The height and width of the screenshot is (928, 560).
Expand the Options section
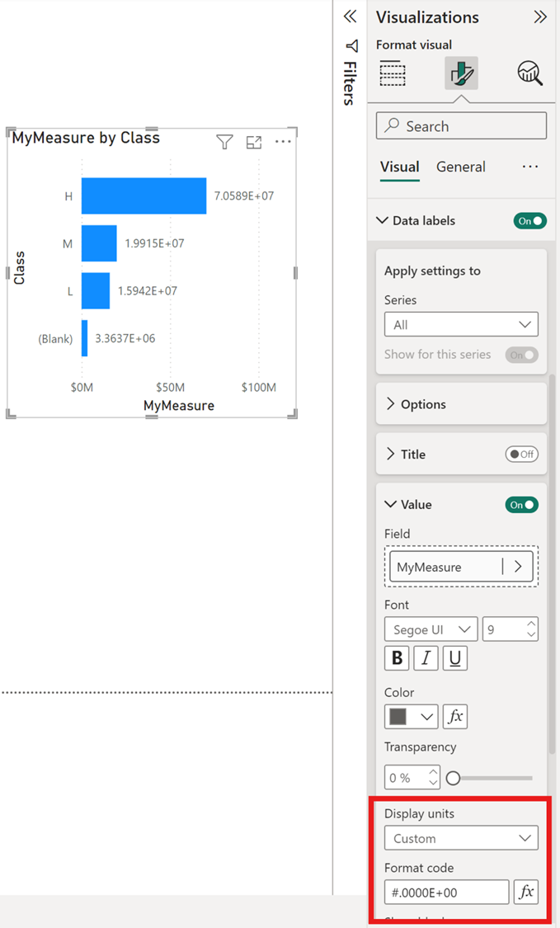(x=390, y=404)
